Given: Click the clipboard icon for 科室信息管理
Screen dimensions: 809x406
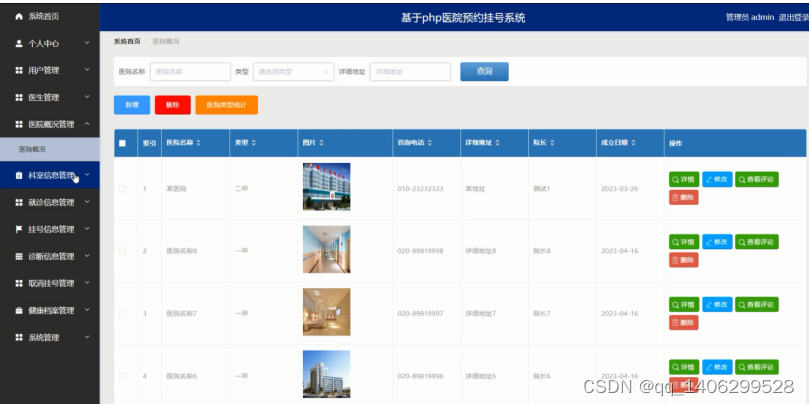Looking at the screenshot, I should [x=19, y=175].
